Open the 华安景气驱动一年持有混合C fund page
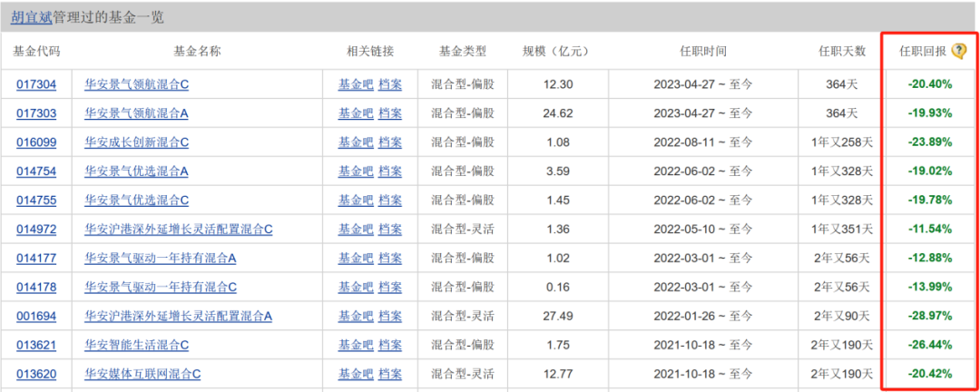The height and width of the screenshot is (392, 980). pos(161,288)
